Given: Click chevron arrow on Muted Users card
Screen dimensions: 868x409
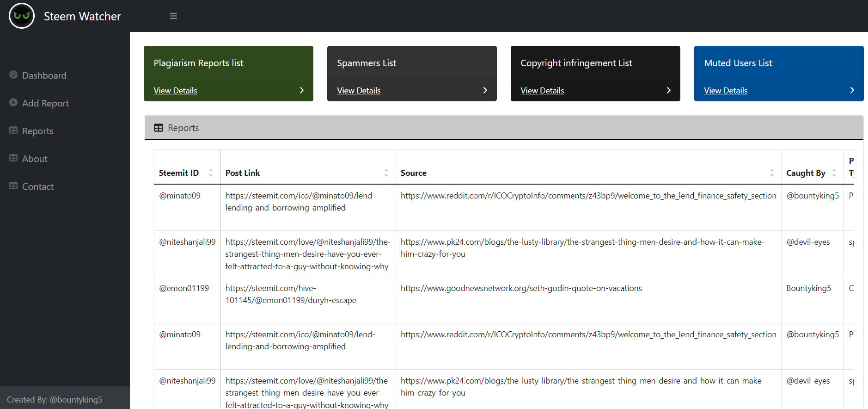Looking at the screenshot, I should point(852,90).
